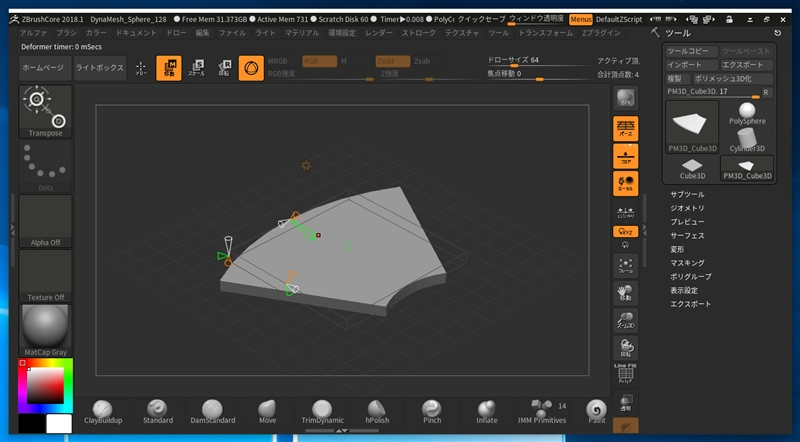Toggle Line Fill PolyF display
Image resolution: width=800 pixels, height=442 pixels.
point(626,374)
